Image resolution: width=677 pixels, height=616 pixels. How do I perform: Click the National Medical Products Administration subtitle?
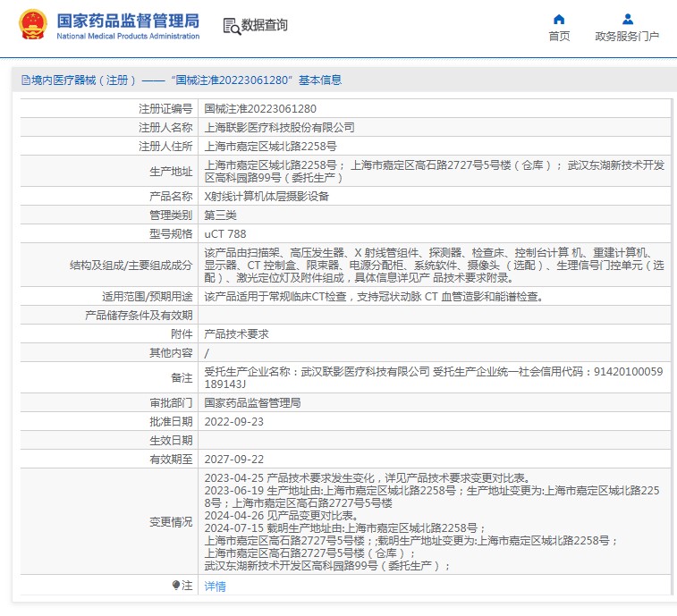pos(128,37)
